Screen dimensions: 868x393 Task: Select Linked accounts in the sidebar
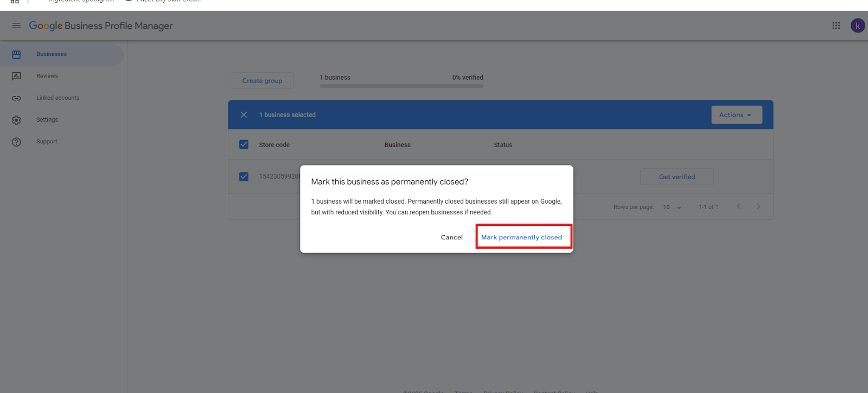tap(62, 98)
